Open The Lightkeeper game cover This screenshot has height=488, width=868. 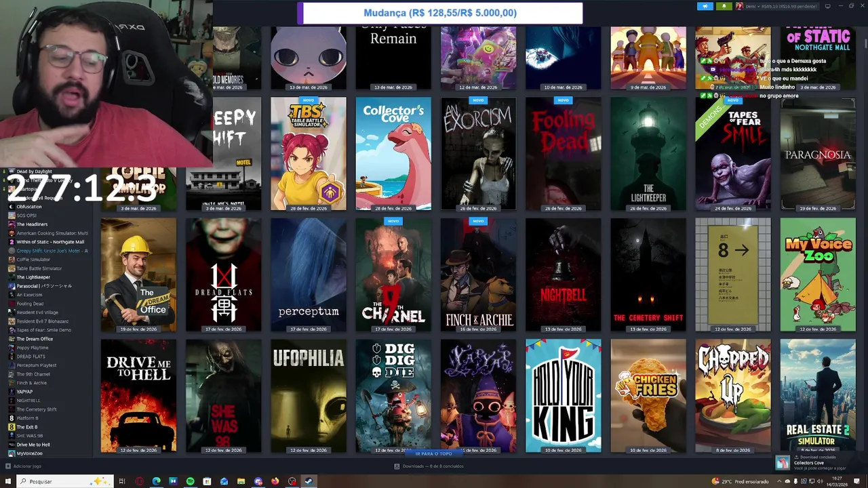click(x=648, y=154)
